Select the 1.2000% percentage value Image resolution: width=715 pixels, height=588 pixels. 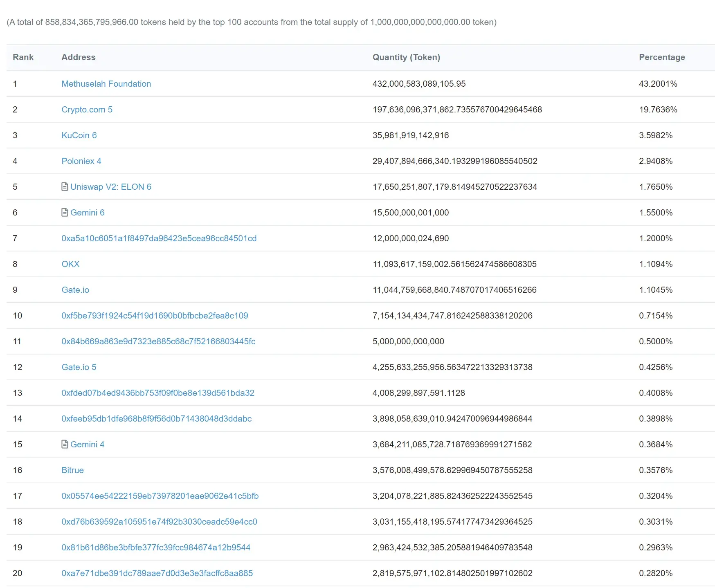coord(656,238)
